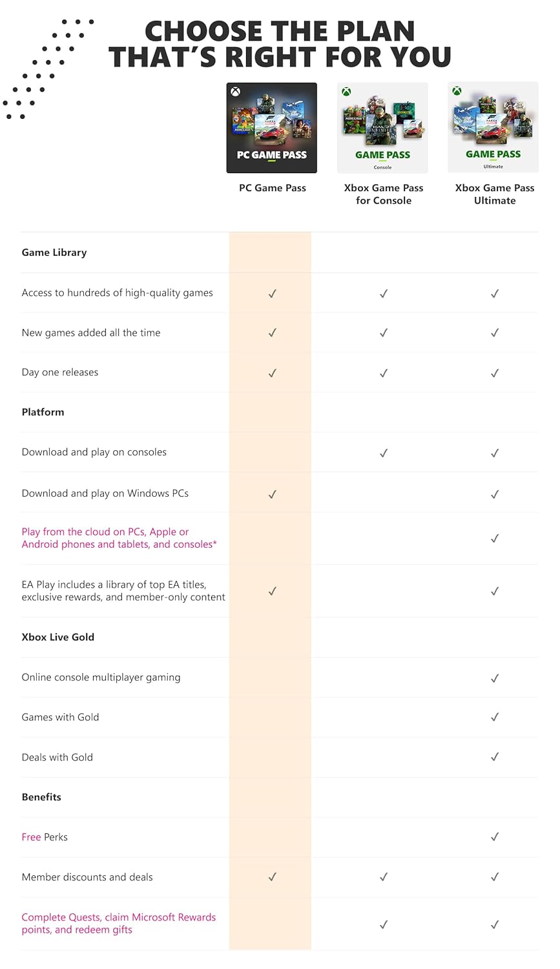Image resolution: width=560 pixels, height=969 pixels.
Task: Click the PC Game Pass column title
Action: click(x=273, y=188)
